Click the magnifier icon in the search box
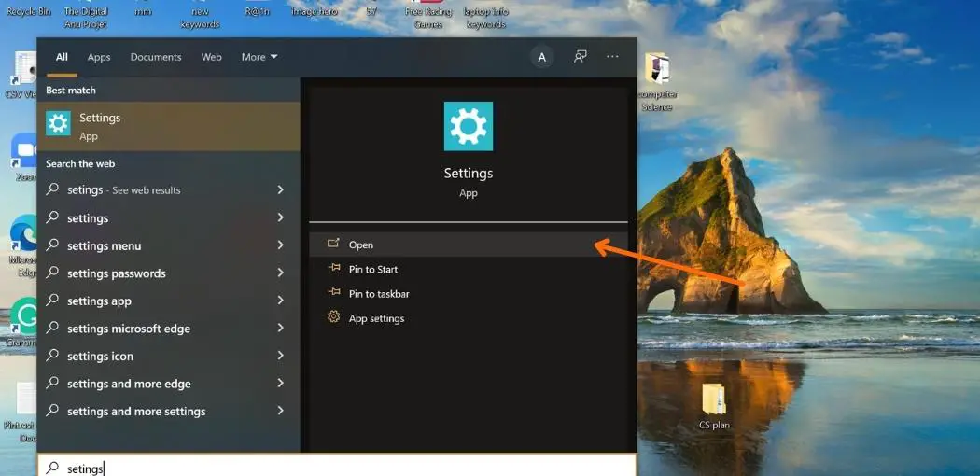The height and width of the screenshot is (476, 980). [x=53, y=468]
